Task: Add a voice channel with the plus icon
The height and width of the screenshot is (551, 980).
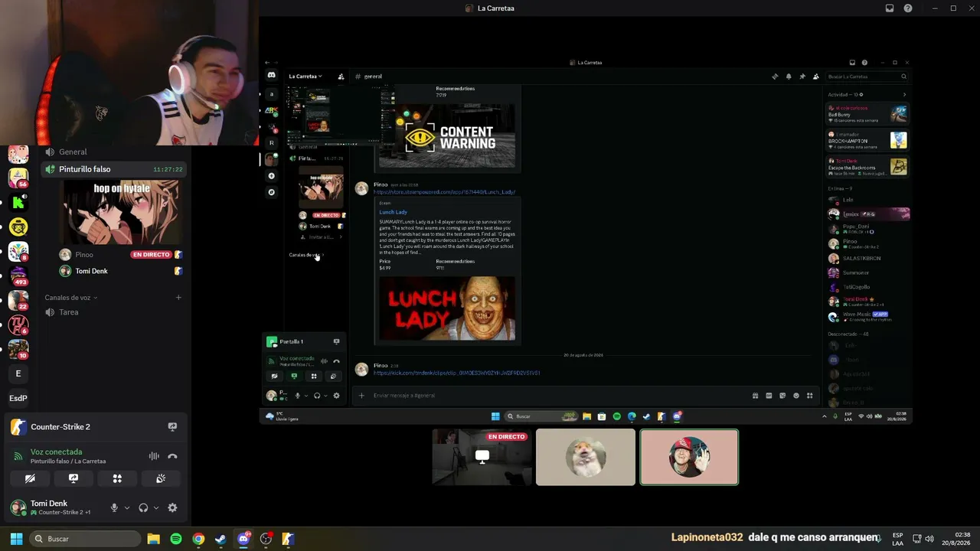Action: point(178,298)
